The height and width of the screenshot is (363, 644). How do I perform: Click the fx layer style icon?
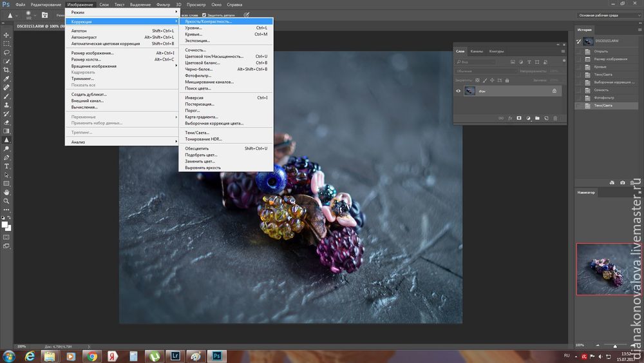pyautogui.click(x=510, y=119)
